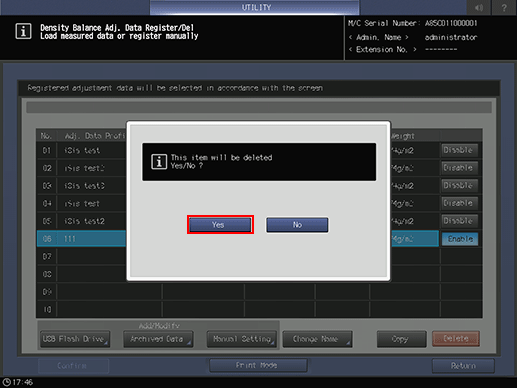Toggle the Disable button for row 05
This screenshot has width=517, height=388.
[x=460, y=221]
